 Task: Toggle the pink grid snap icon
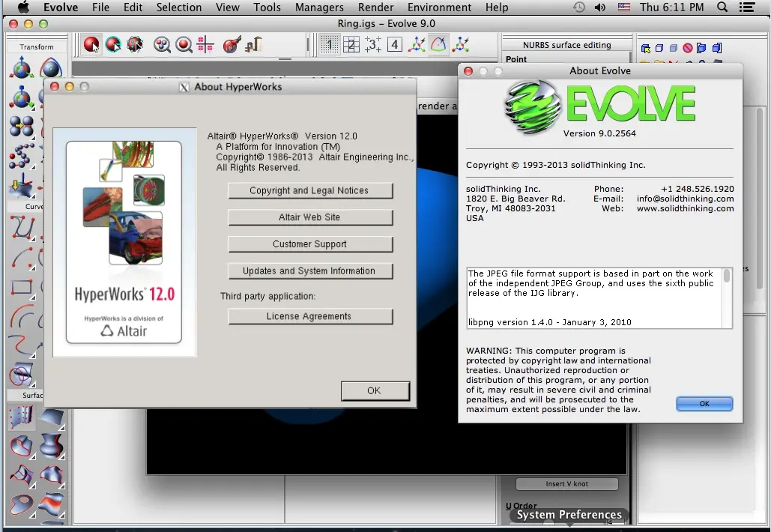pyautogui.click(x=205, y=45)
